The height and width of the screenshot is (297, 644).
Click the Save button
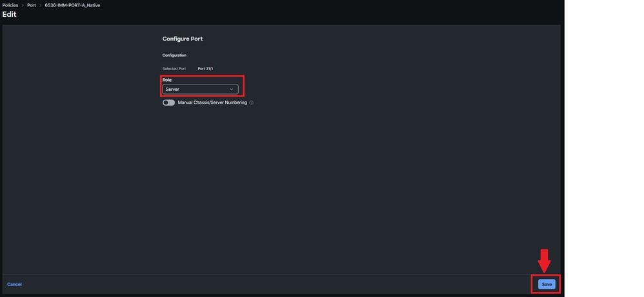547,284
